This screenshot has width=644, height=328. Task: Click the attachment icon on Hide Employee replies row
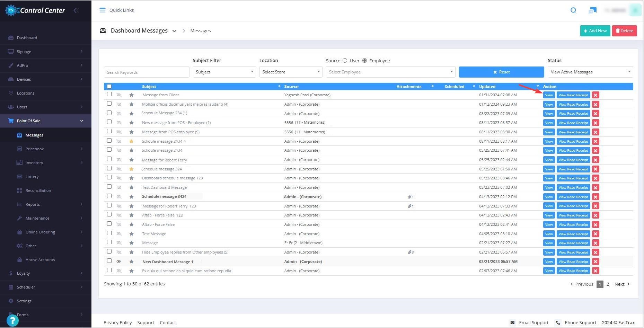pyautogui.click(x=410, y=252)
